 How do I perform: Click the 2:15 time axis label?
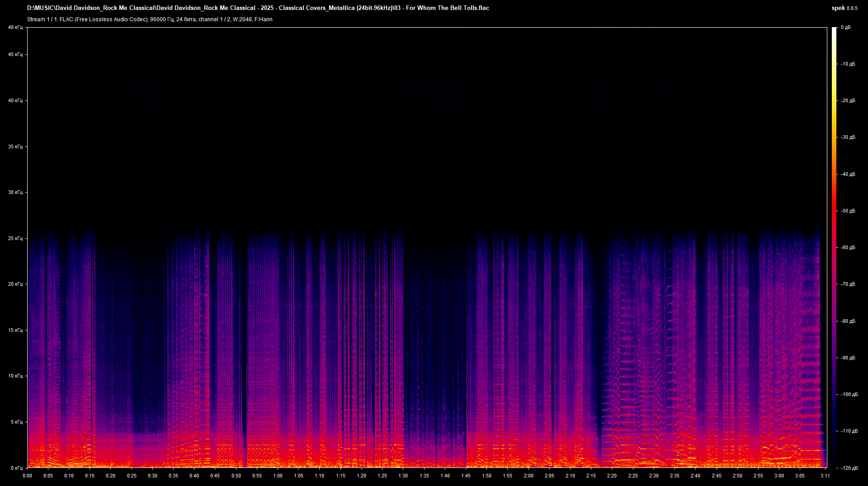point(591,476)
